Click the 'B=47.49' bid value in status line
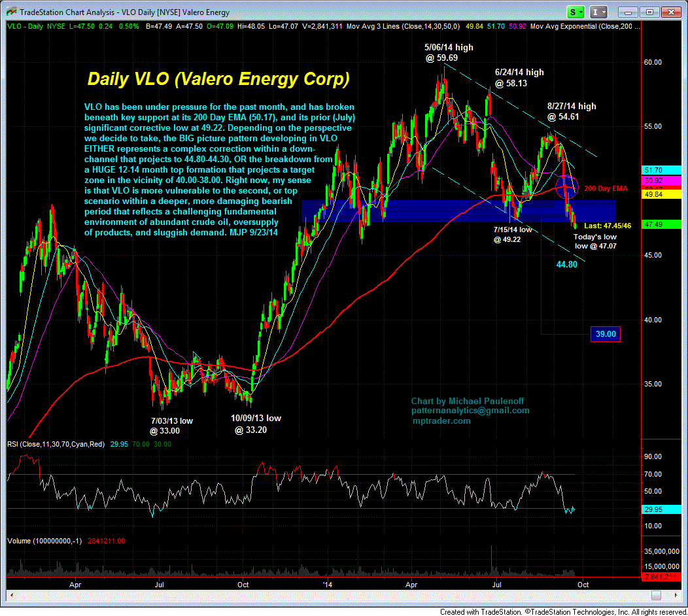This screenshot has height=616, width=688. [159, 26]
